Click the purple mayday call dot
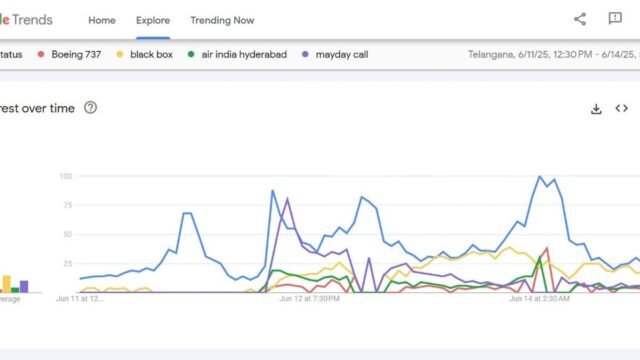The image size is (640, 360). pos(305,54)
